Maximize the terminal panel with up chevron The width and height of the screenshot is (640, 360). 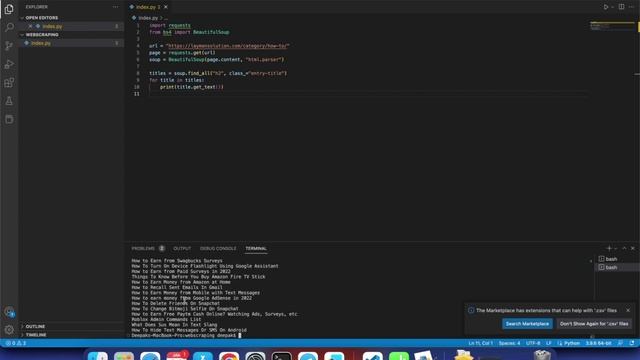624,248
